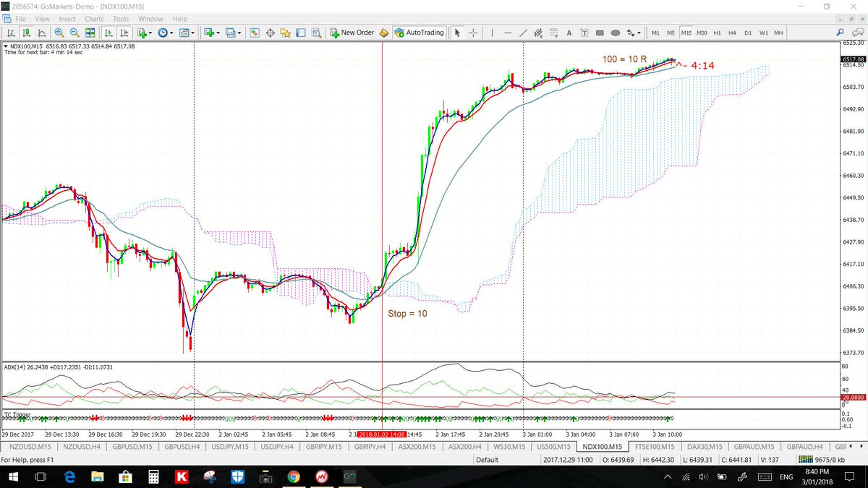This screenshot has width=868, height=488.
Task: Select the arrow cursor tool
Action: click(x=457, y=33)
